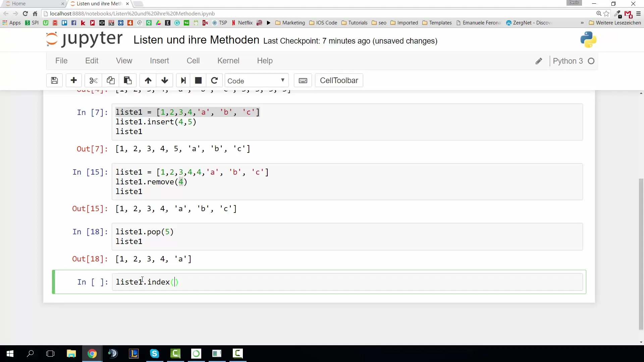Open Chrome zoom magnifier icon
The height and width of the screenshot is (362, 644).
click(x=599, y=13)
